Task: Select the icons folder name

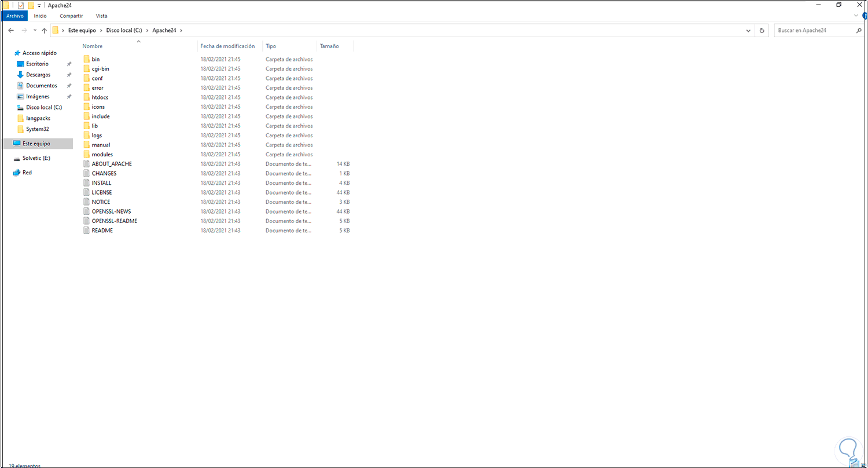Action: click(x=98, y=107)
